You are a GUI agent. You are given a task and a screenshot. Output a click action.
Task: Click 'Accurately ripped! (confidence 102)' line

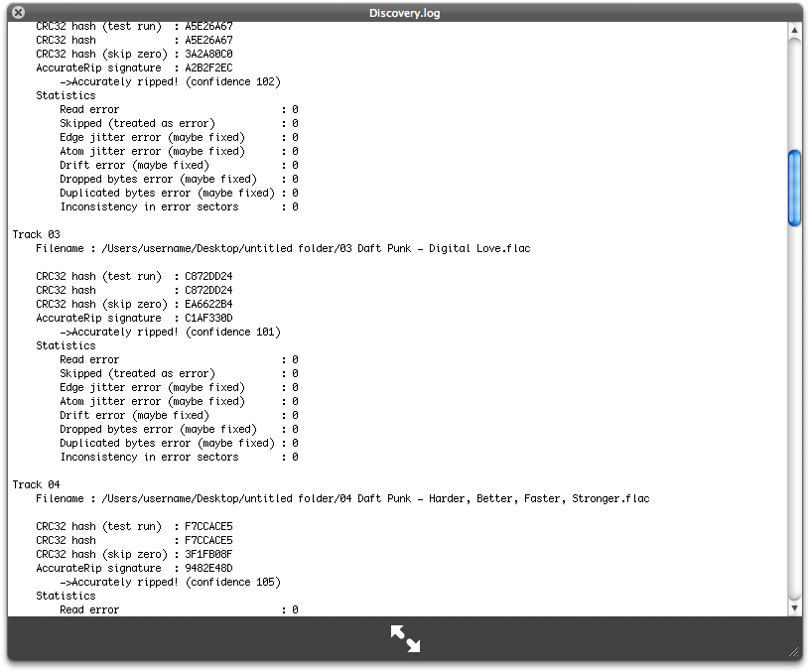170,81
